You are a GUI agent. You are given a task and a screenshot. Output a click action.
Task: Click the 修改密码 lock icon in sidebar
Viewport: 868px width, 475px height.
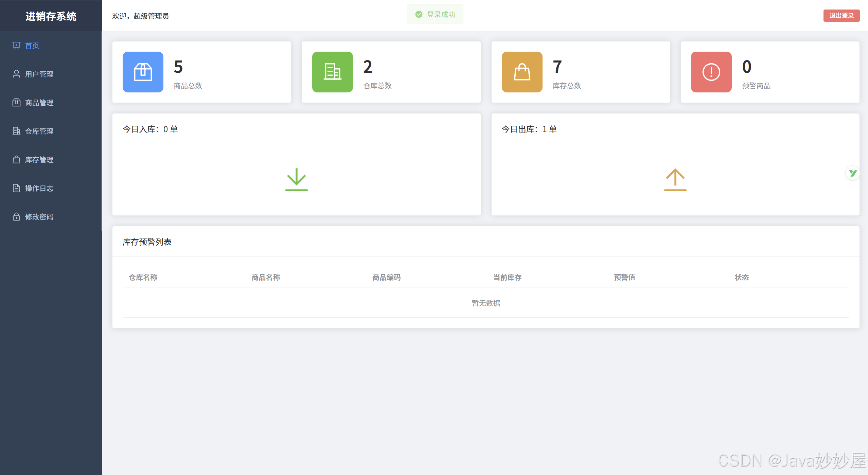pos(16,217)
